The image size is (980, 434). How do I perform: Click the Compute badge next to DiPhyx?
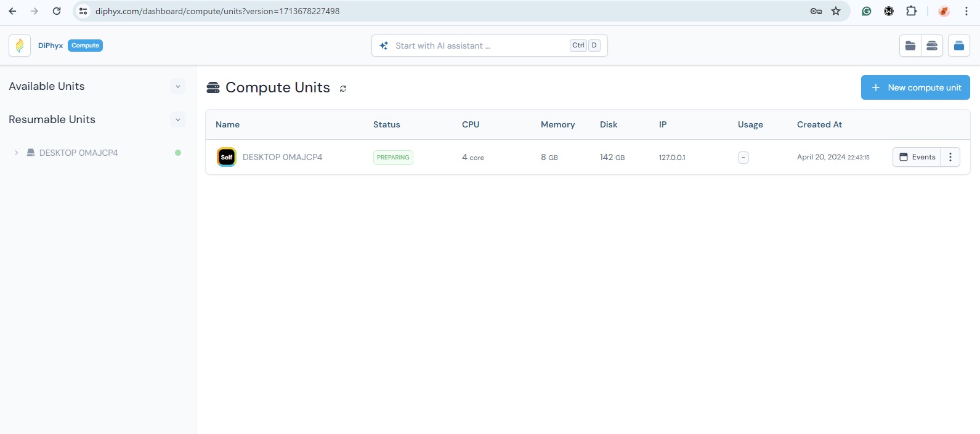click(85, 46)
